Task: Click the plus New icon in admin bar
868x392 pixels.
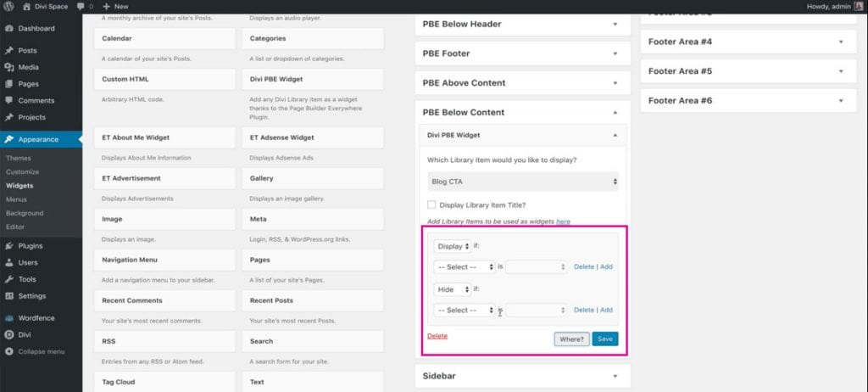Action: tap(106, 7)
